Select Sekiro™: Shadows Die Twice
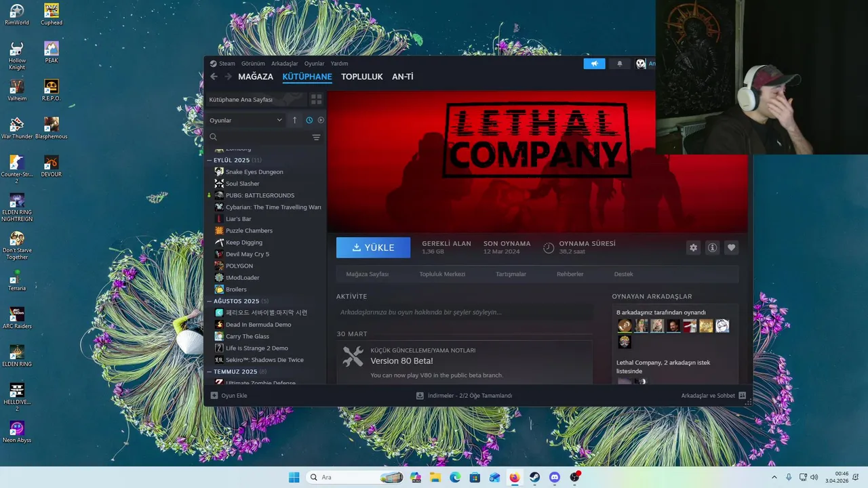Image resolution: width=868 pixels, height=488 pixels. [x=264, y=360]
